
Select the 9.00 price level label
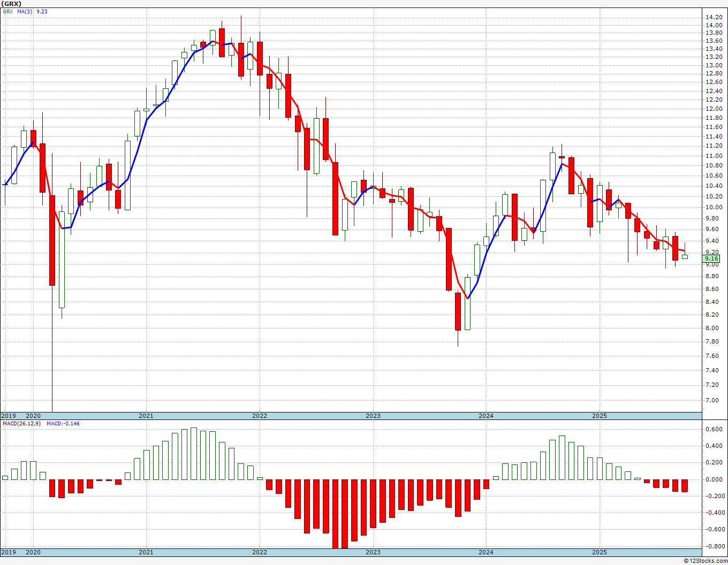tap(712, 264)
